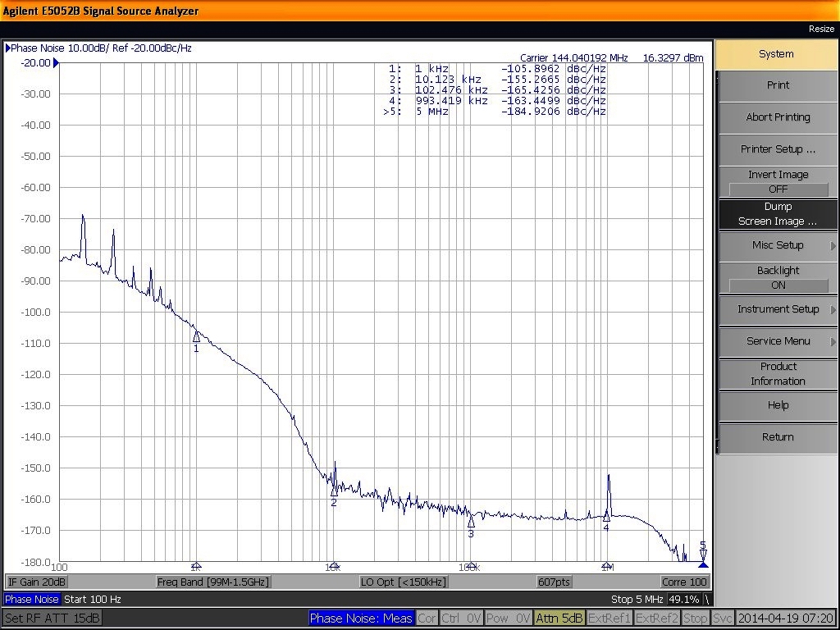Expand the Misc Setup submenu
Viewport: 840px width, 630px height.
(x=778, y=245)
